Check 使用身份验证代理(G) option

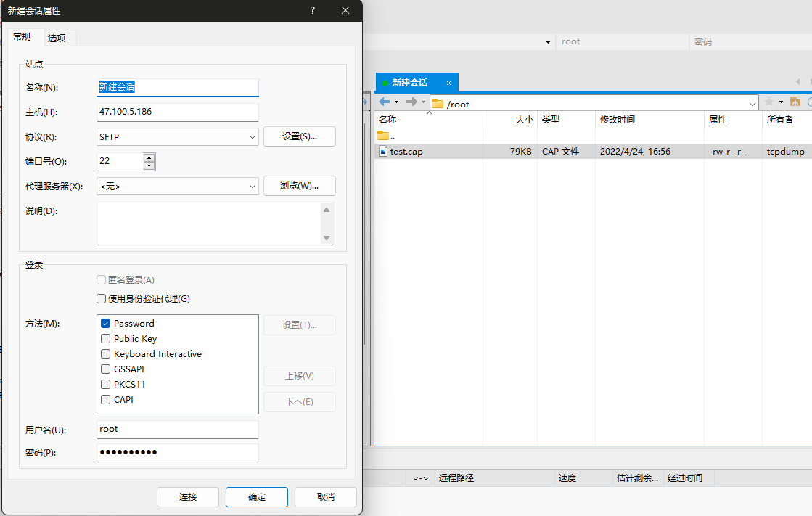coord(102,299)
